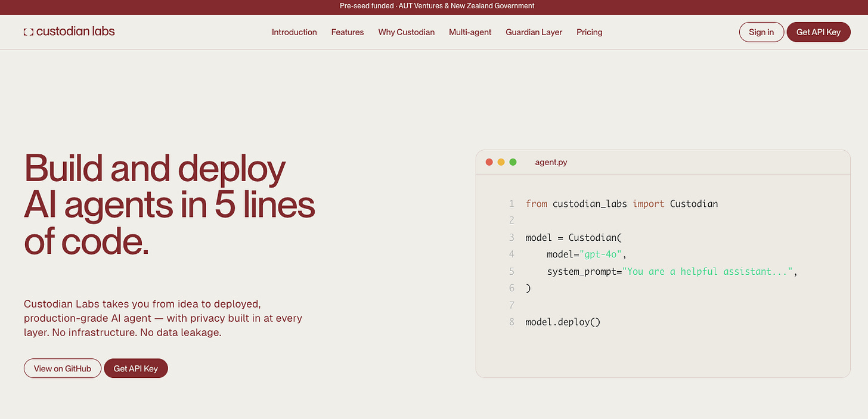
Task: Click the yellow dot in code window
Action: point(501,162)
